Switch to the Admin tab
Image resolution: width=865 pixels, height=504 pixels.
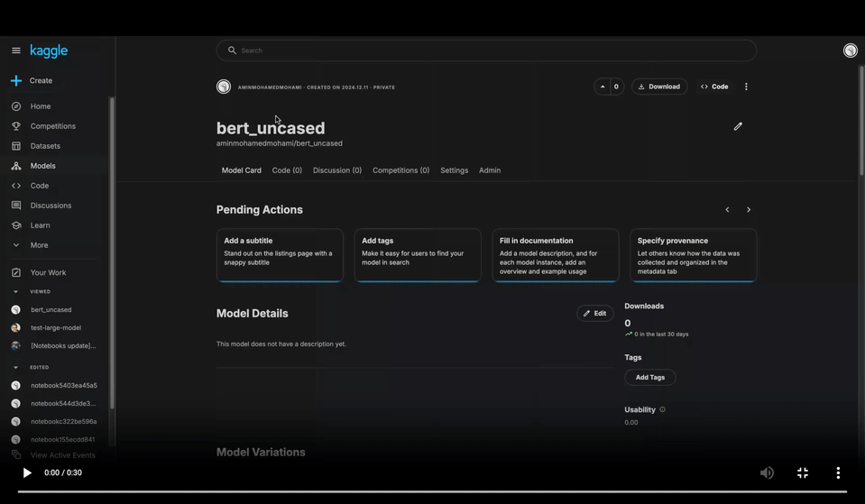coord(490,170)
